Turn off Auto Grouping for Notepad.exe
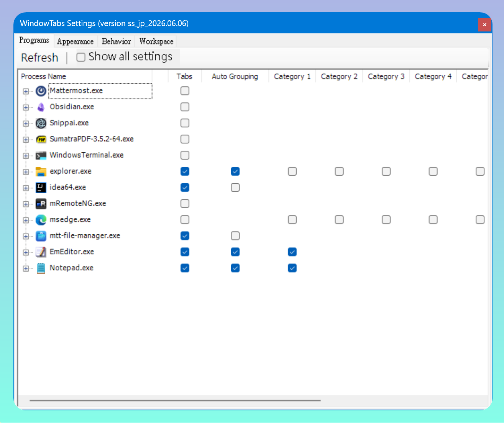This screenshot has height=423, width=504. click(235, 268)
